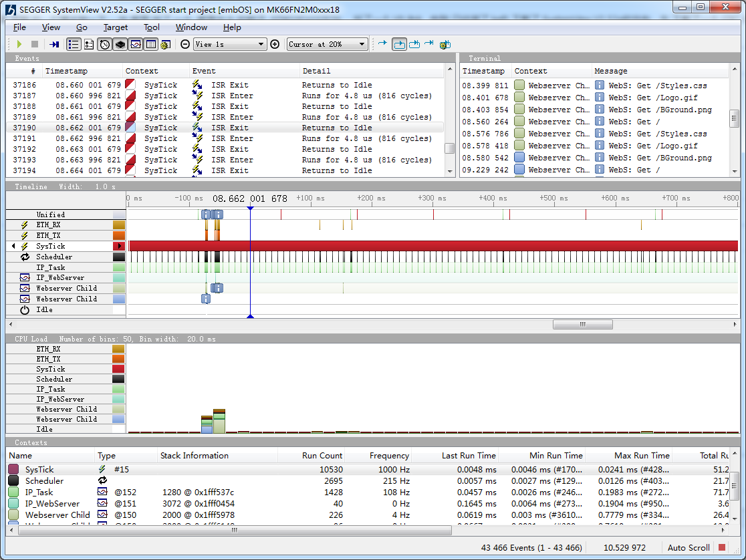Start recording with the green play button

click(x=19, y=44)
